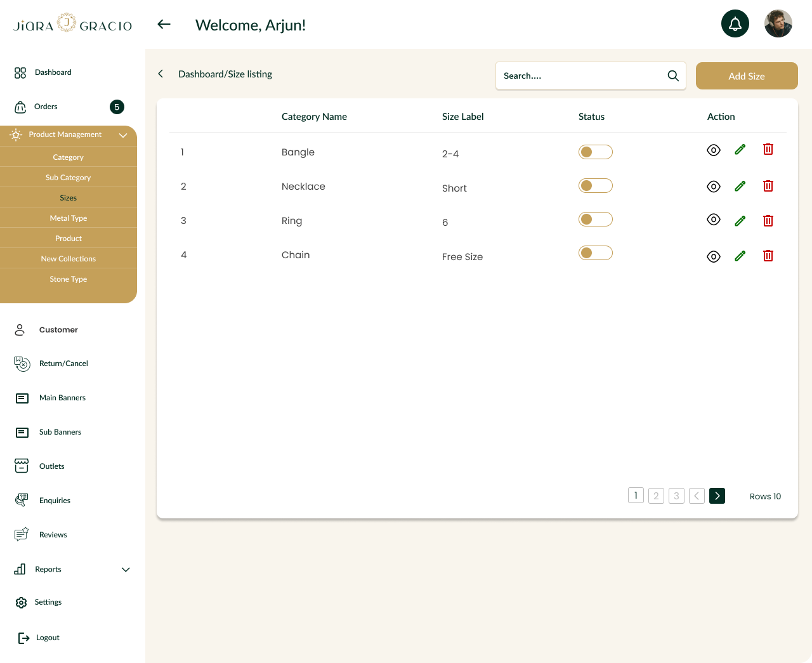Delete the Chain size row
812x663 pixels.
(768, 256)
